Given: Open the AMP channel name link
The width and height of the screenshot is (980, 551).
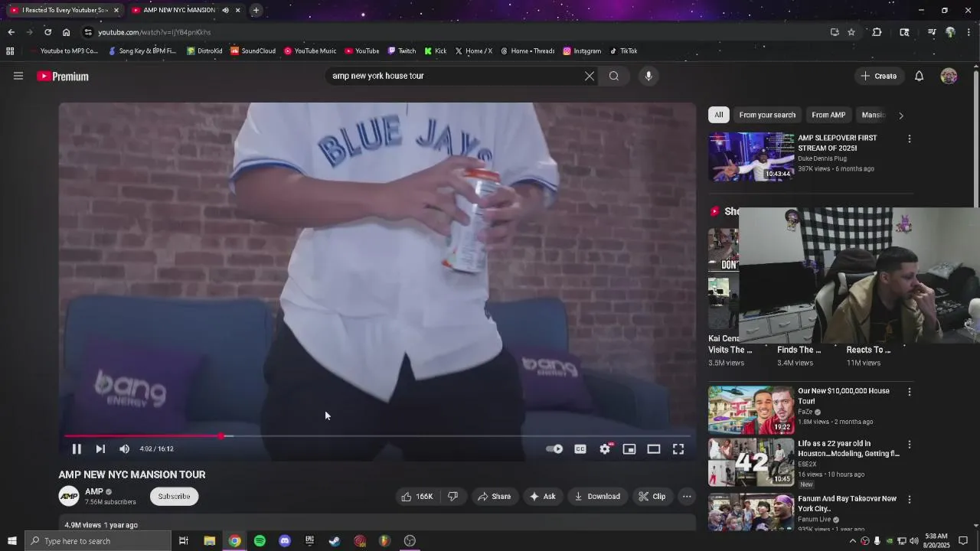Looking at the screenshot, I should pyautogui.click(x=94, y=491).
